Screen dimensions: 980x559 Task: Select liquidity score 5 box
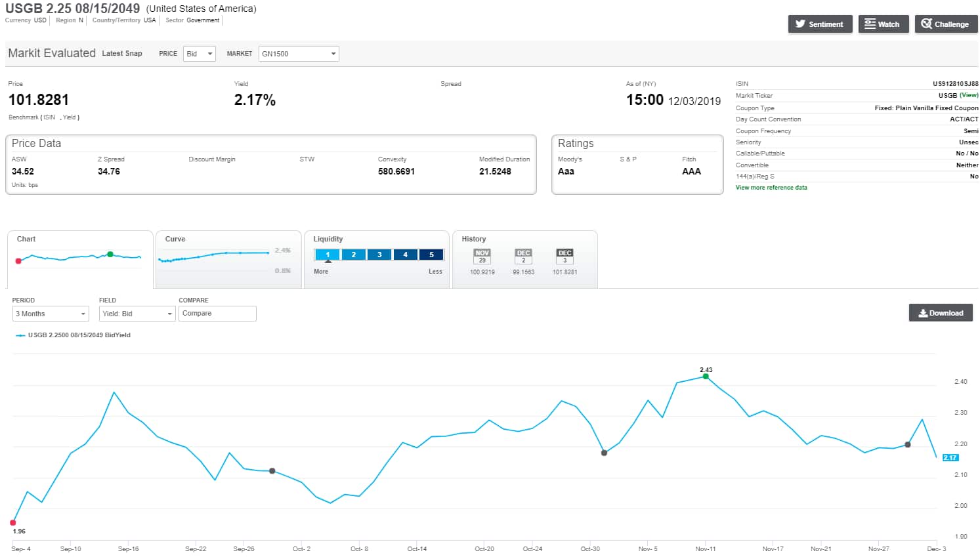click(431, 255)
